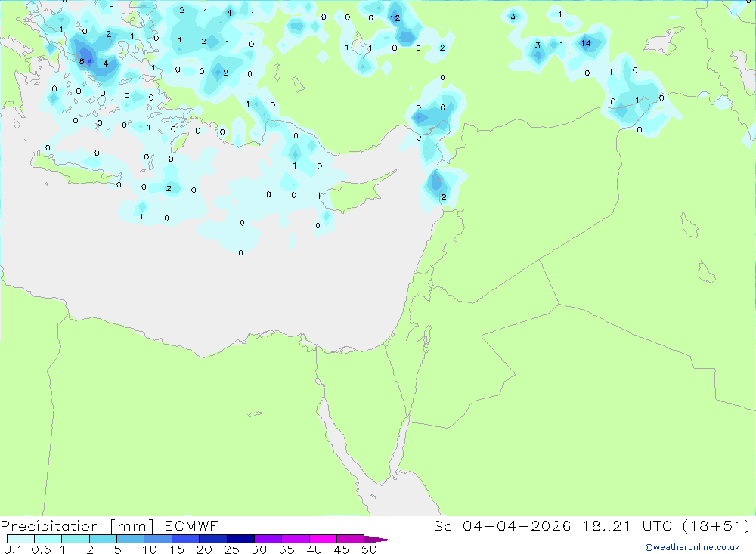
Task: Click the 25–30 mm dark navy legend swatch
Action: point(240,539)
